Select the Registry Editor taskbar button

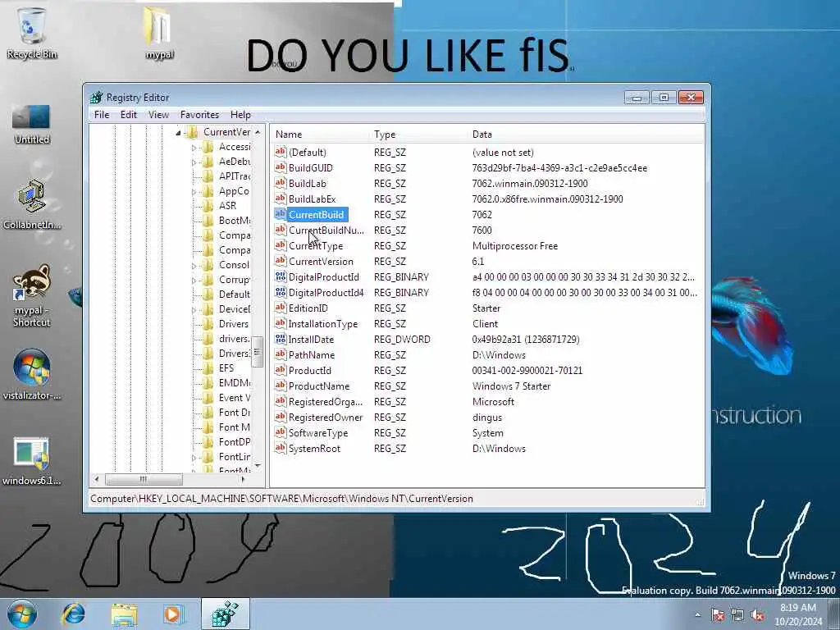[226, 614]
